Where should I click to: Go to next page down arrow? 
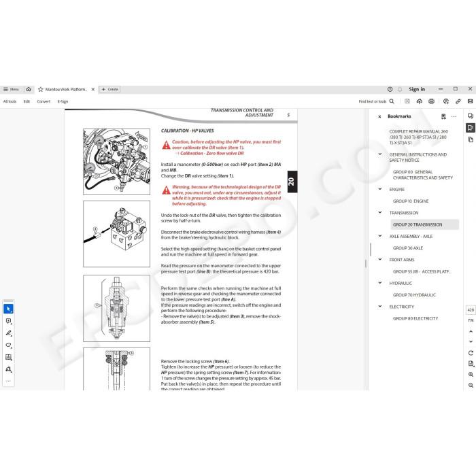471,341
